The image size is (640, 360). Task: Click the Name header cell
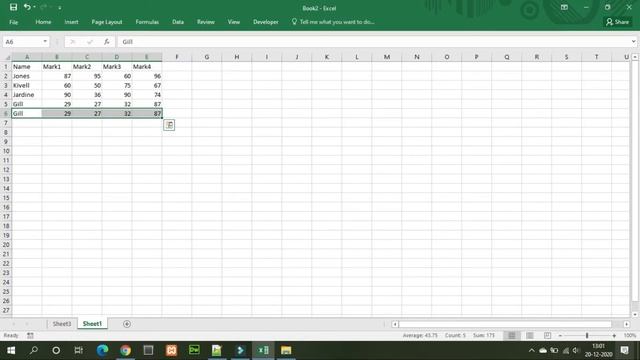[27, 67]
